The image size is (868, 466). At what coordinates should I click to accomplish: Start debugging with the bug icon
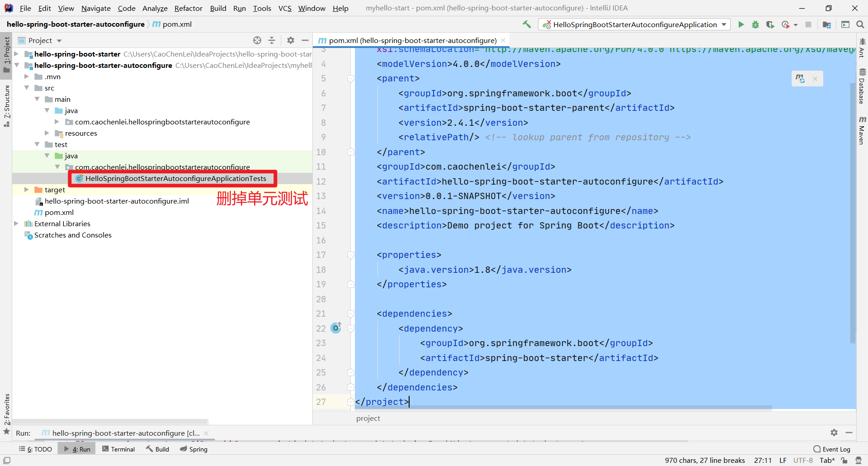[x=755, y=24]
